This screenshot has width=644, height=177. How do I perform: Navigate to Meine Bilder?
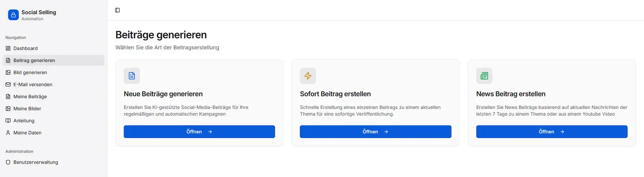27,109
